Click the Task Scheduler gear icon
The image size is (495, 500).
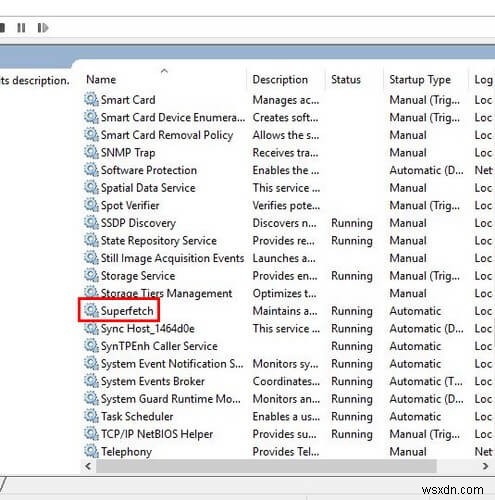coord(91,416)
